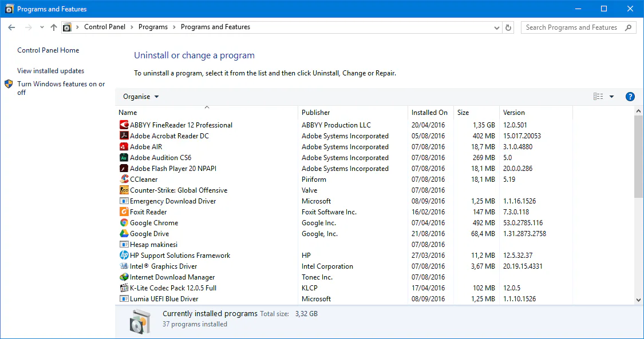The width and height of the screenshot is (644, 339).
Task: Expand chevron after Control Panel breadcrumb
Action: coord(132,27)
